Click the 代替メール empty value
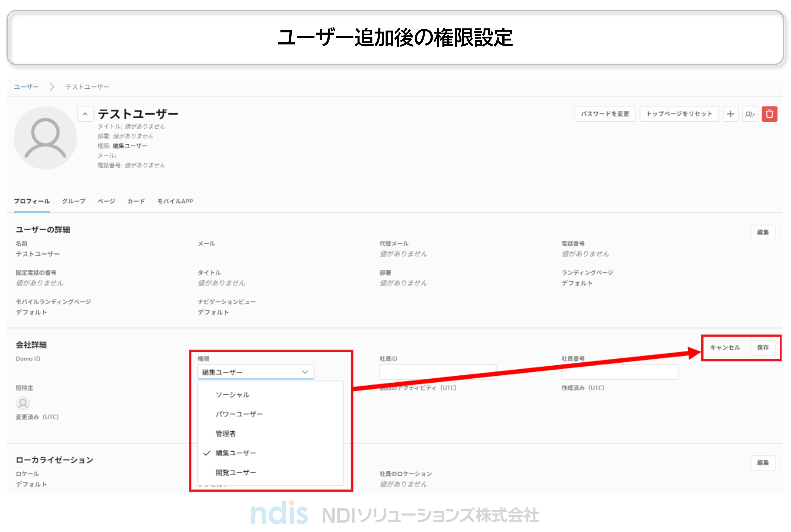The width and height of the screenshot is (791, 532). click(404, 254)
